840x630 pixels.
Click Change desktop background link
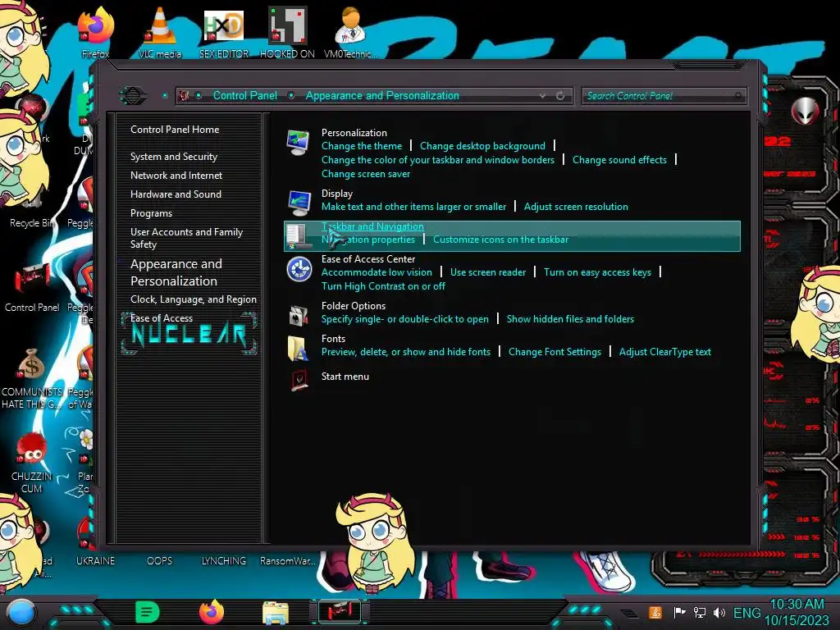tap(482, 146)
